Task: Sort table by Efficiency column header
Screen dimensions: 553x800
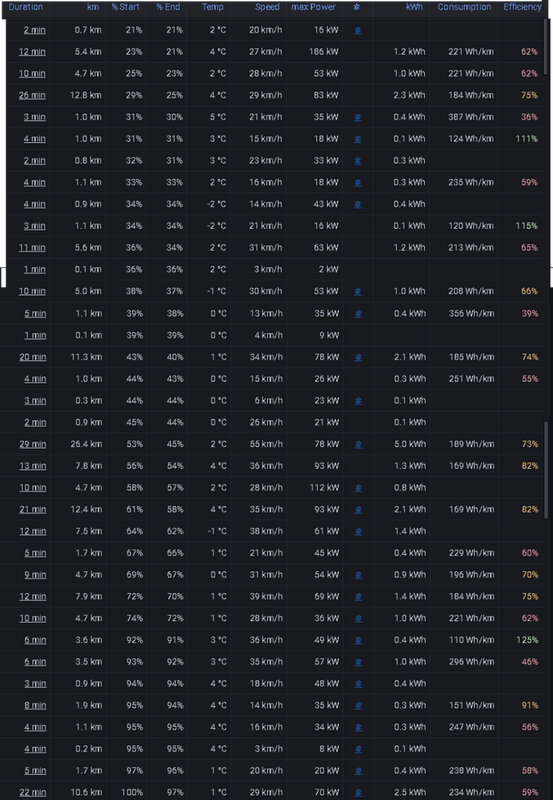Action: click(522, 7)
